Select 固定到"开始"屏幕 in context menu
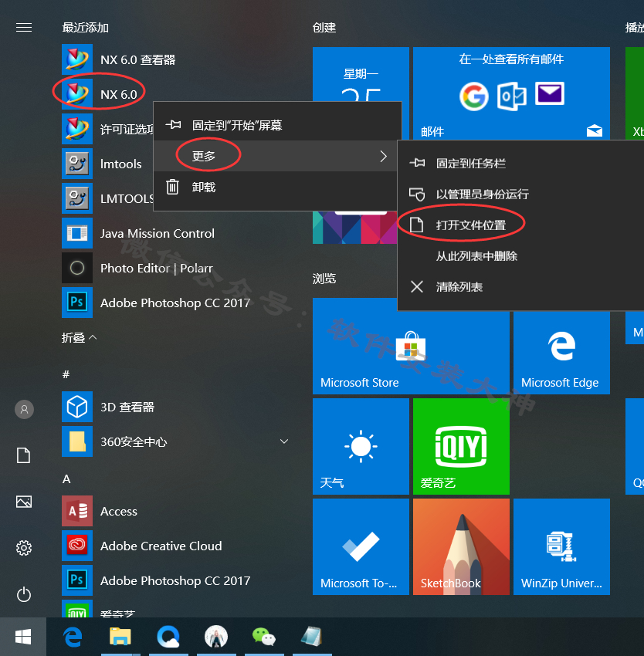The width and height of the screenshot is (644, 656). (x=277, y=125)
